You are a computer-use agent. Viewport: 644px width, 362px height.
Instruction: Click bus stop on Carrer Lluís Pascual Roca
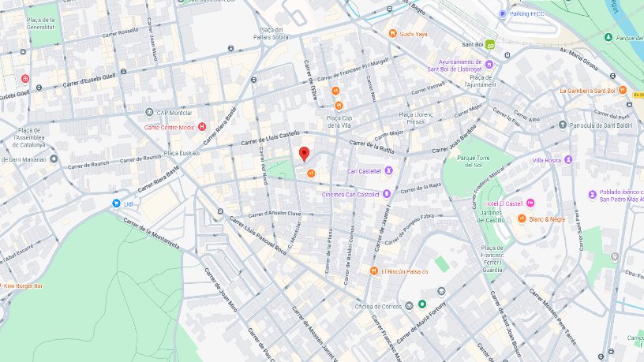(x=220, y=211)
